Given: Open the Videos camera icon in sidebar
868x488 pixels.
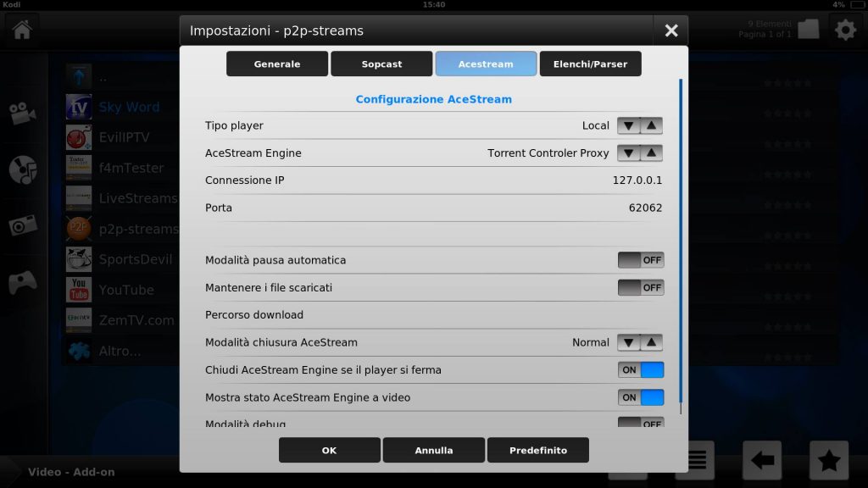Looking at the screenshot, I should pyautogui.click(x=23, y=113).
